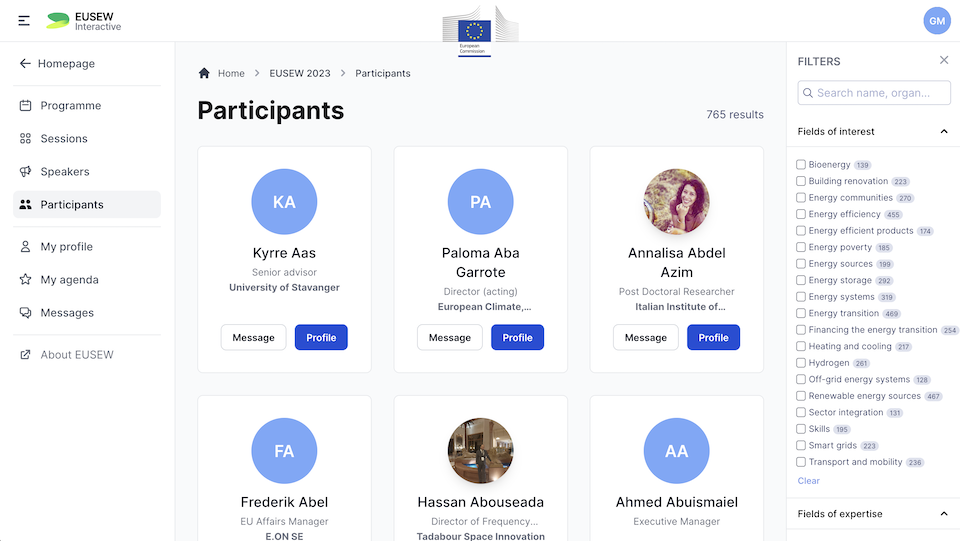The height and width of the screenshot is (541, 960).
Task: Collapse the Fields of expertise section
Action: pos(944,514)
